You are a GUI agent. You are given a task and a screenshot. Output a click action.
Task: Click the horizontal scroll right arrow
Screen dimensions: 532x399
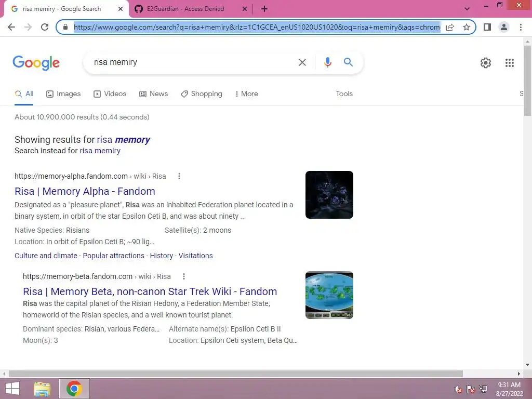[x=519, y=374]
